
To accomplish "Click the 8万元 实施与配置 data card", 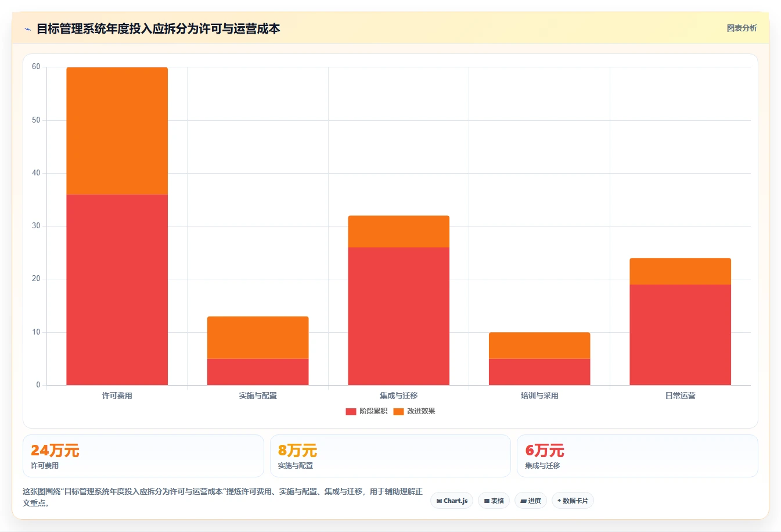I will pos(390,456).
